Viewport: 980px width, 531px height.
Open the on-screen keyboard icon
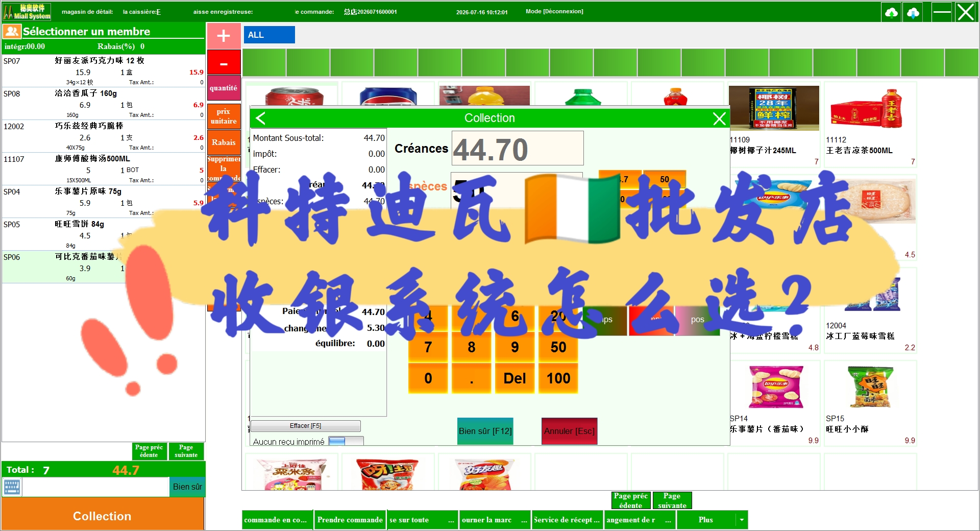point(12,487)
